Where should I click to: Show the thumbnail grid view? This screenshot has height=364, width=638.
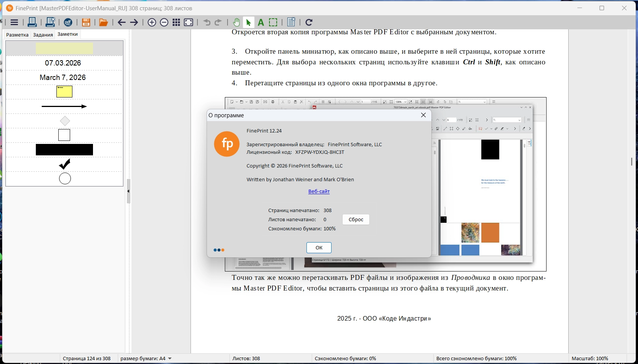click(176, 22)
